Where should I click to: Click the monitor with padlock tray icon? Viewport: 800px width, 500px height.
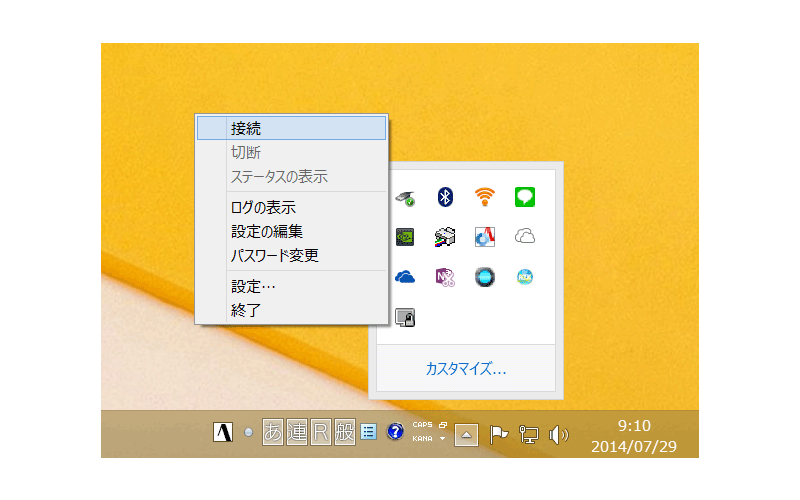click(x=406, y=317)
